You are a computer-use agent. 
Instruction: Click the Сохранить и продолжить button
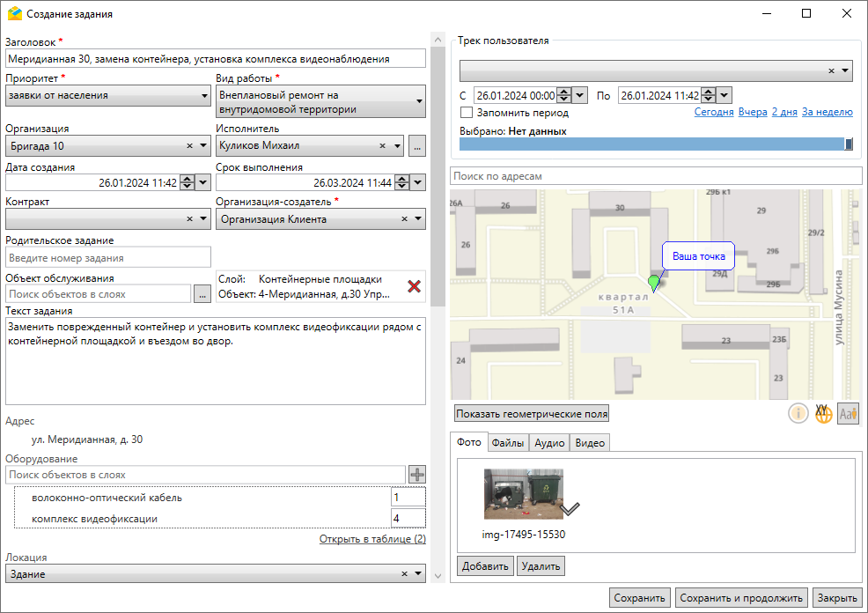click(741, 598)
